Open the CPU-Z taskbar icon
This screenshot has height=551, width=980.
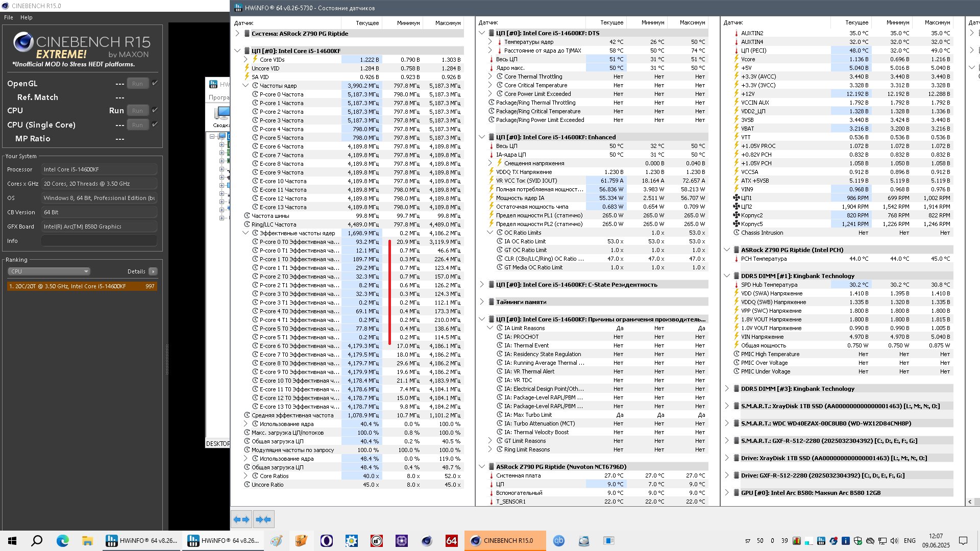402,541
